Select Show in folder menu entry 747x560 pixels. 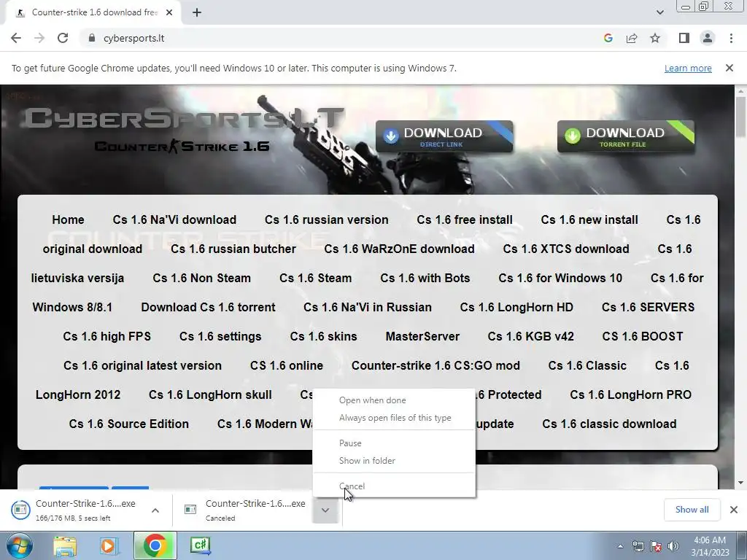coord(394,461)
